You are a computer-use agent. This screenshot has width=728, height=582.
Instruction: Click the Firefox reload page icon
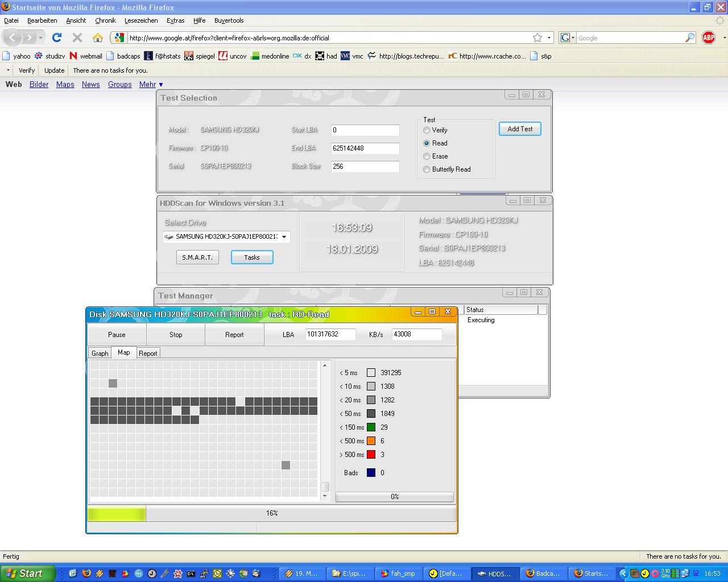[57, 38]
